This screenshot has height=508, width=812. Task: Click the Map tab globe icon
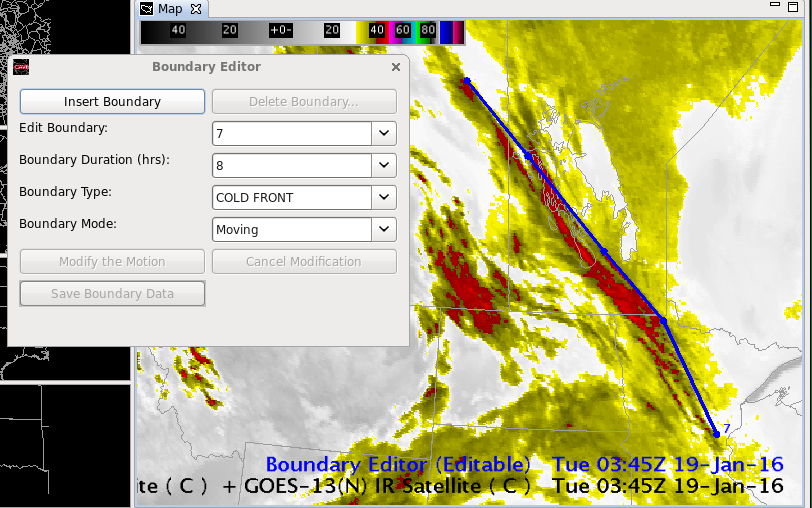(x=147, y=9)
